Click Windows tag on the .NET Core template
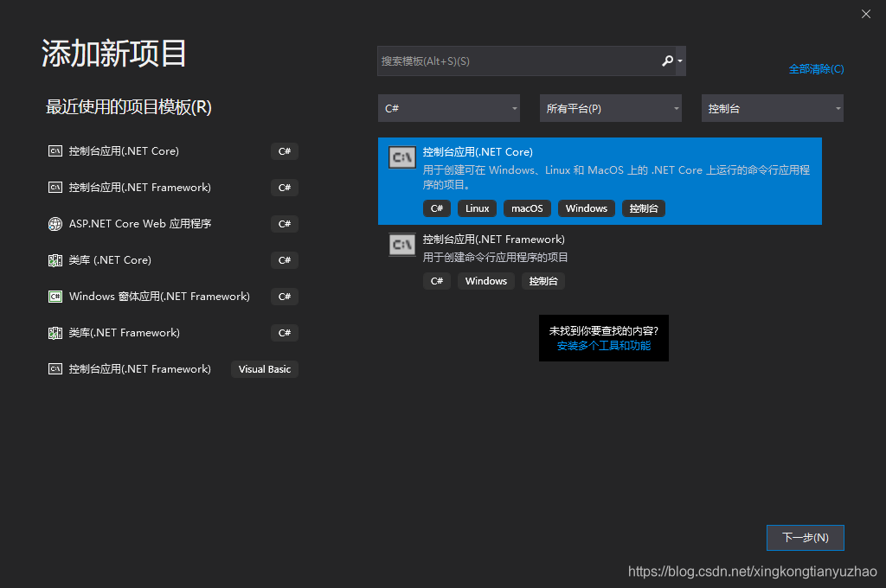 pyautogui.click(x=586, y=208)
